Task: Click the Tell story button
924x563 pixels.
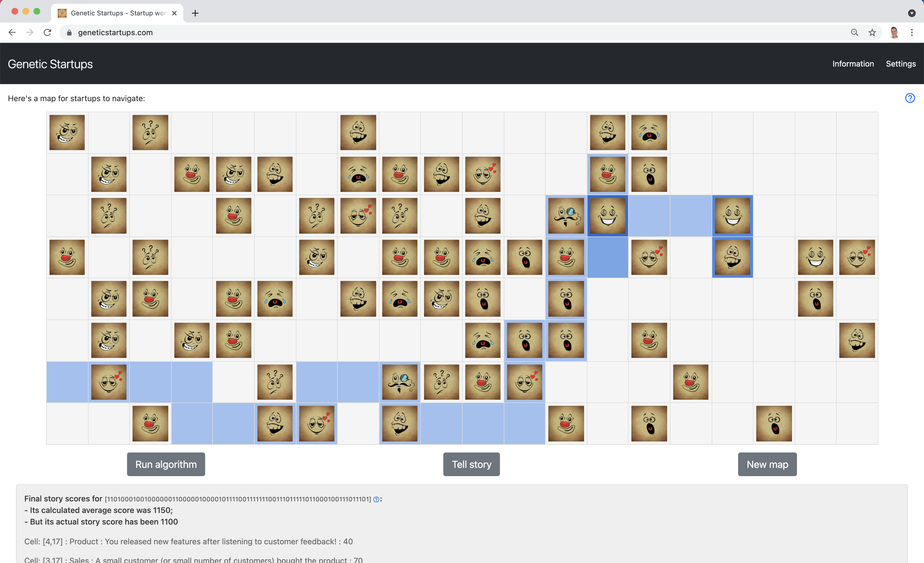Action: pyautogui.click(x=472, y=464)
